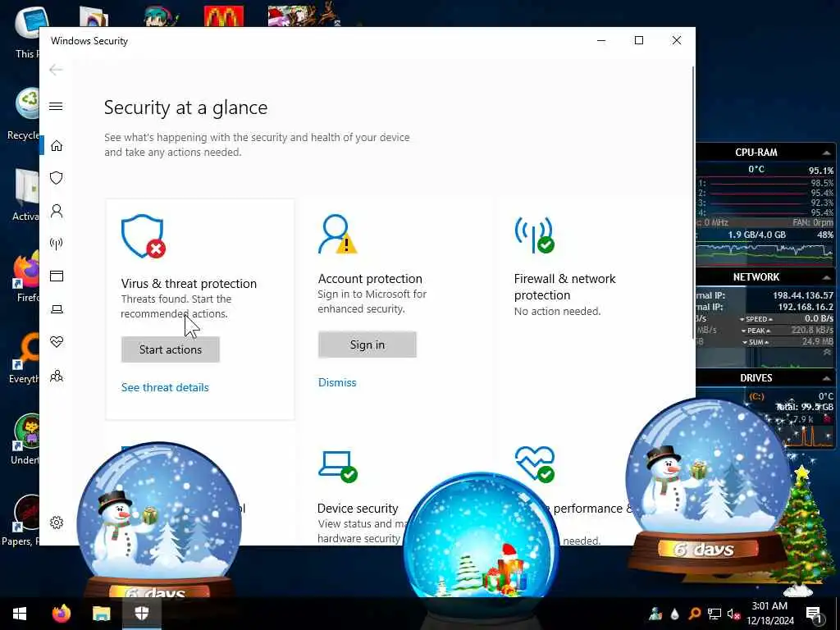The width and height of the screenshot is (840, 630).
Task: Click the Account protection tile icon with warning
Action: (x=337, y=234)
